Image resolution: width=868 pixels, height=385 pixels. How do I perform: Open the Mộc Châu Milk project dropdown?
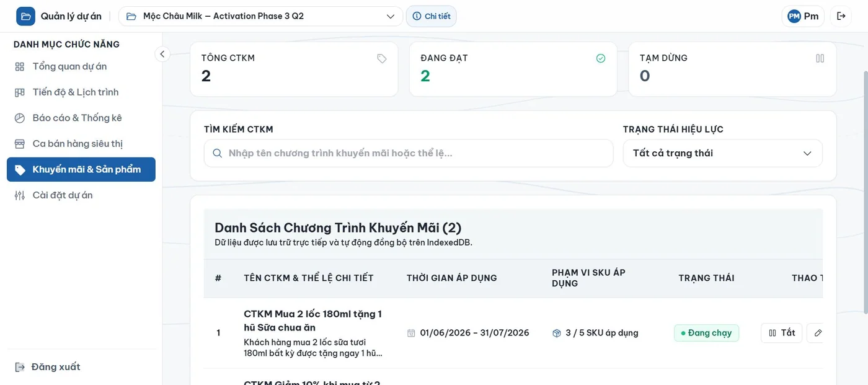(260, 16)
